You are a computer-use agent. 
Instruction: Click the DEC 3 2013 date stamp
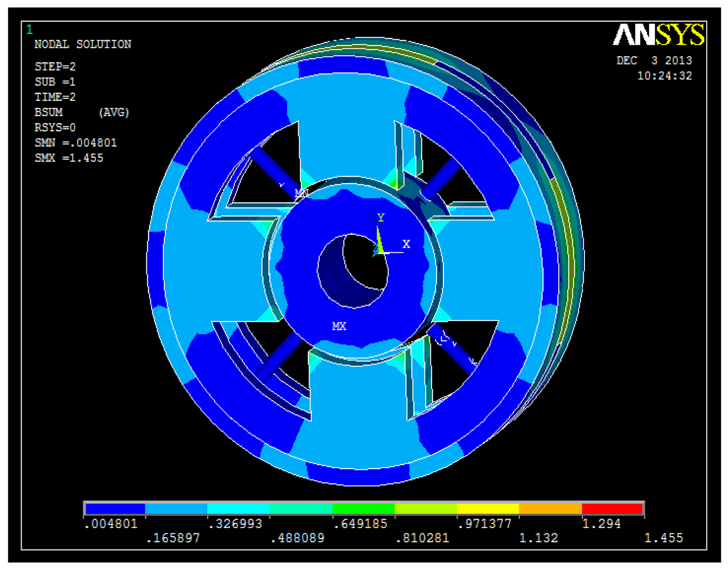pos(654,61)
